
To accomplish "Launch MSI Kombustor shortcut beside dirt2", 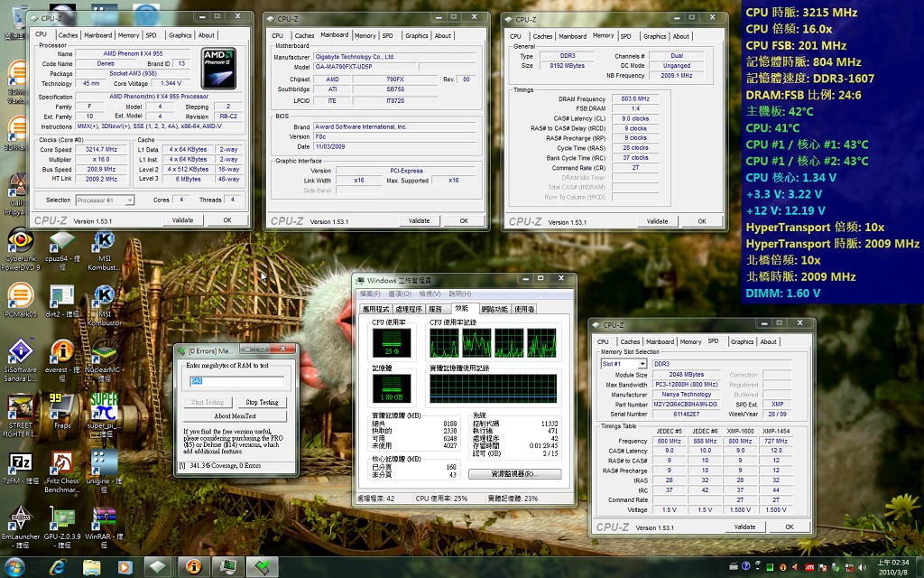I will click(x=105, y=305).
